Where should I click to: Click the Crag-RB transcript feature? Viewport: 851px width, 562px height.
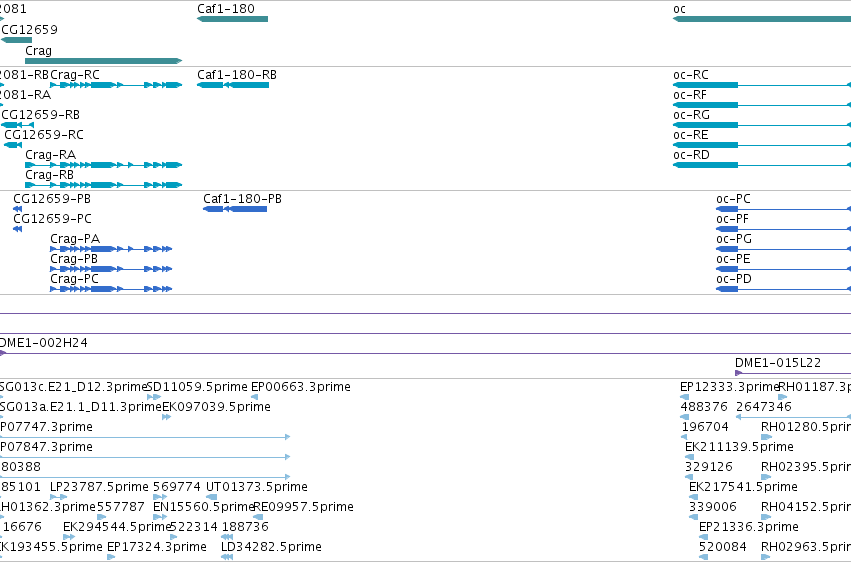tap(104, 185)
